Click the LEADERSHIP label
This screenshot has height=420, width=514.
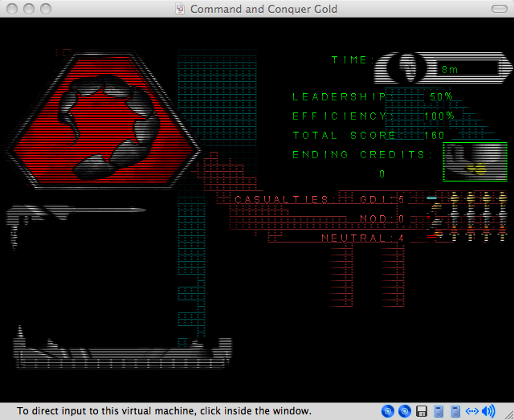pos(342,96)
